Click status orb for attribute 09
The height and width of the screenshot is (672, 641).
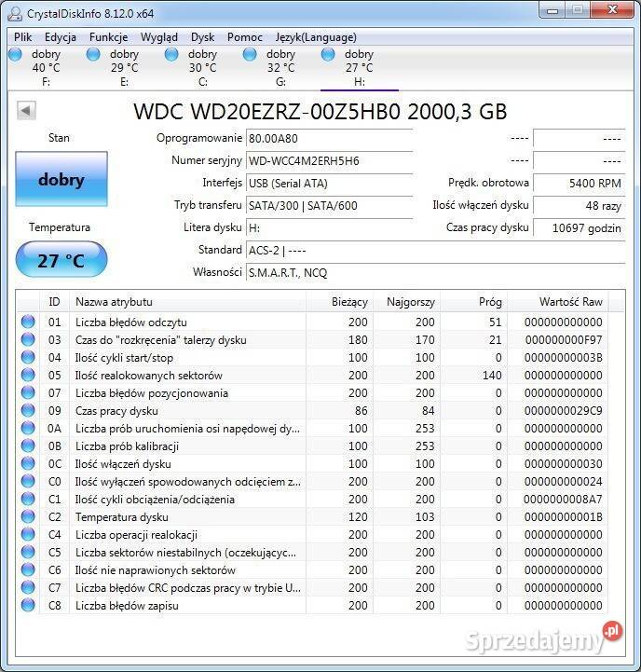point(28,411)
